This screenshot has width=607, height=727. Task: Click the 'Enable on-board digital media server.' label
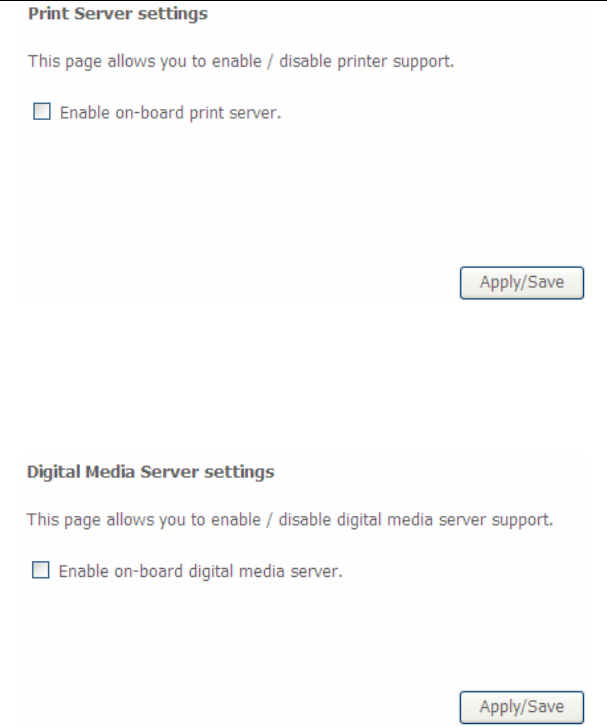200,571
